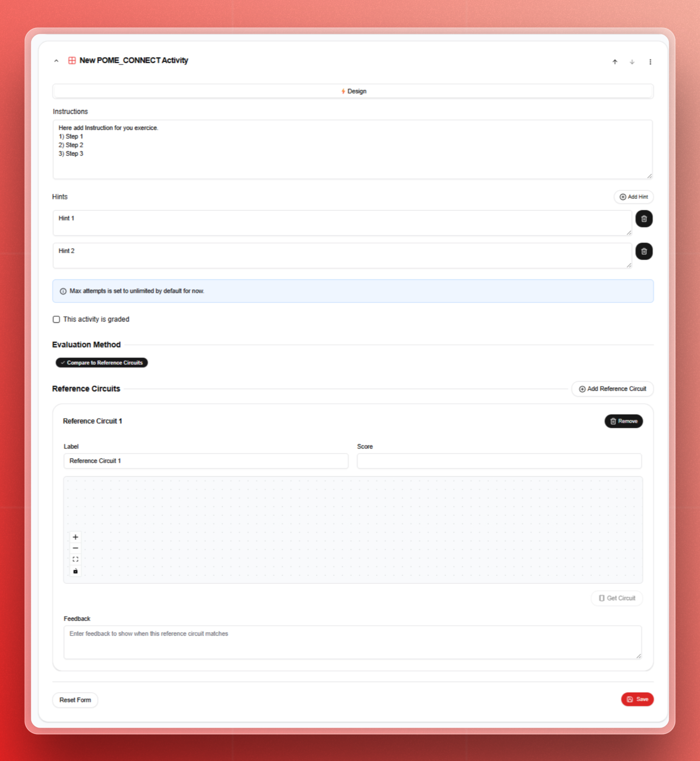Screen dimensions: 700x761
Task: Click the grid activity icon beside the title
Action: tap(72, 61)
